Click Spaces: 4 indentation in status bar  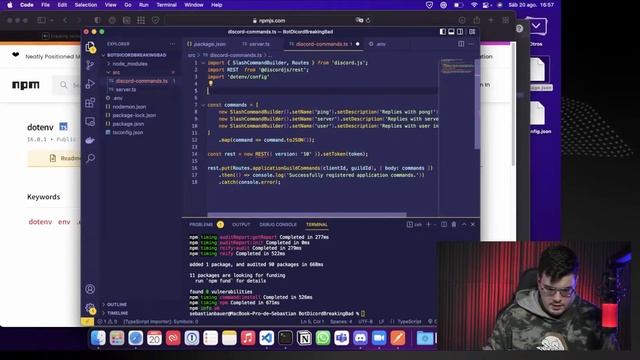coord(341,322)
